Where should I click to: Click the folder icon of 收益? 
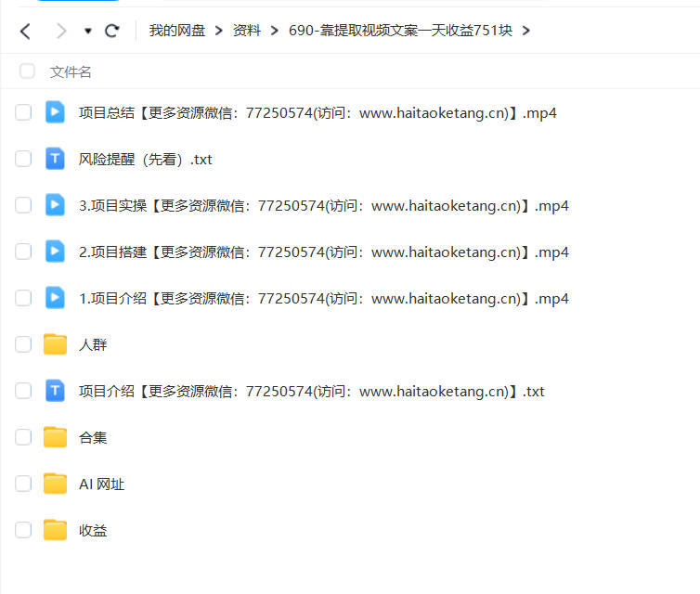coord(55,530)
